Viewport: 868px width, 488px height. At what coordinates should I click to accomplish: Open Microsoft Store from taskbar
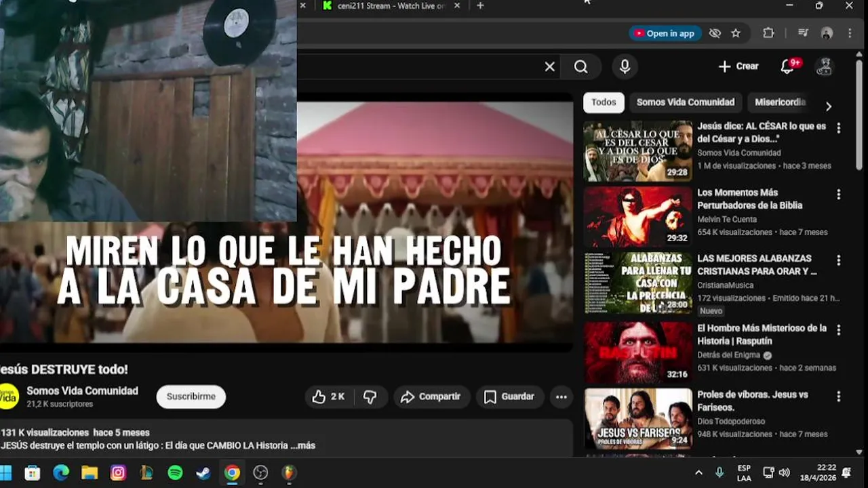[32, 472]
